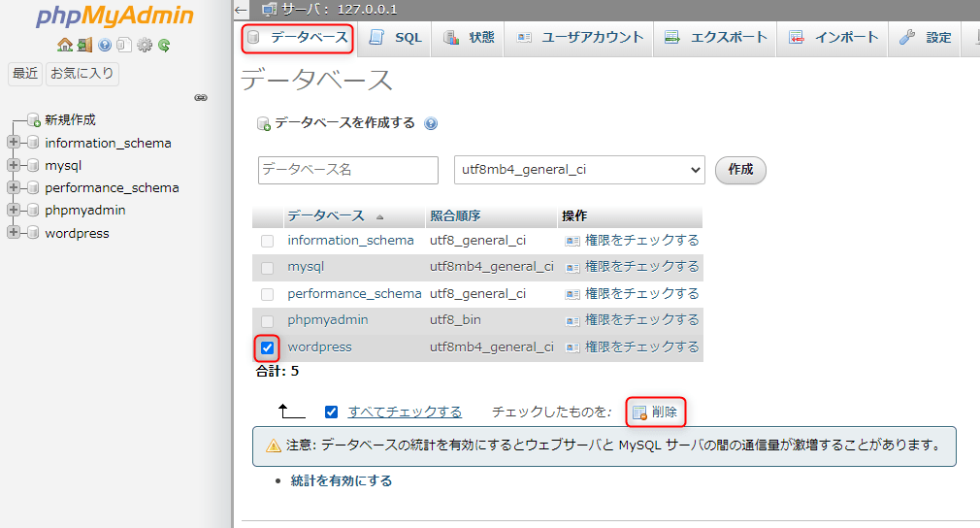Open the インポート tab
This screenshot has height=528, width=980.
point(833,38)
